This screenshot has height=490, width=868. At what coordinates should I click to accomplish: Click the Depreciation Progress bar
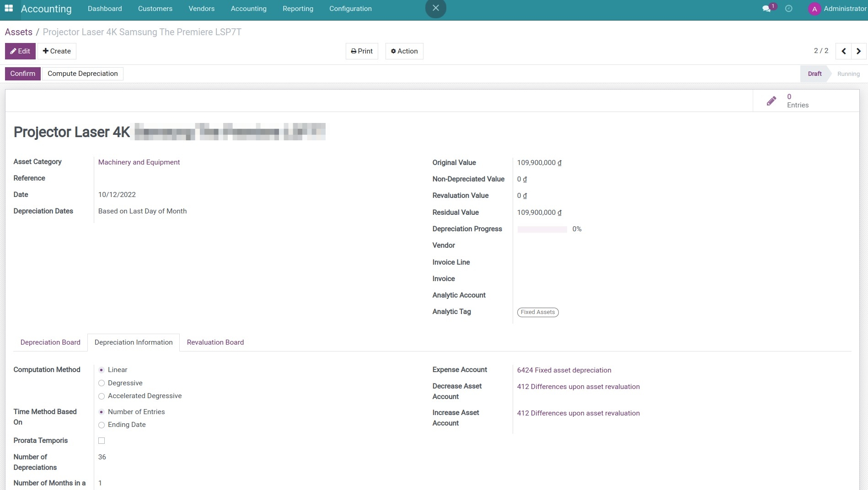(542, 229)
